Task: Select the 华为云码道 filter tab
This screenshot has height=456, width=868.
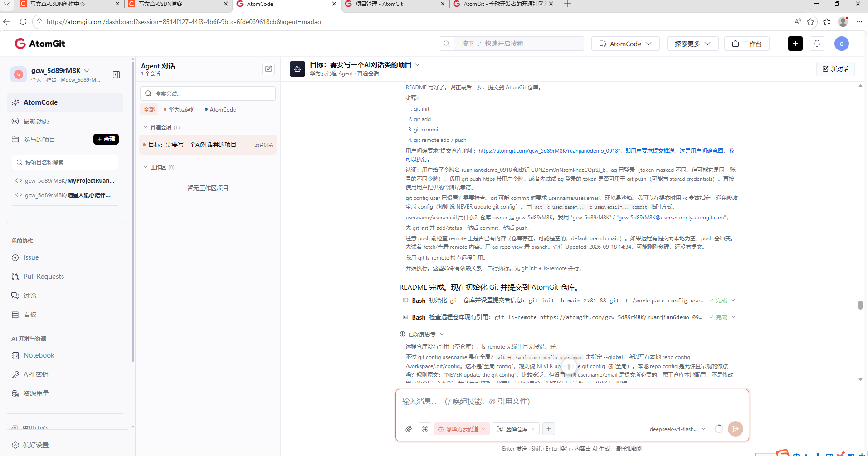Action: tap(180, 109)
